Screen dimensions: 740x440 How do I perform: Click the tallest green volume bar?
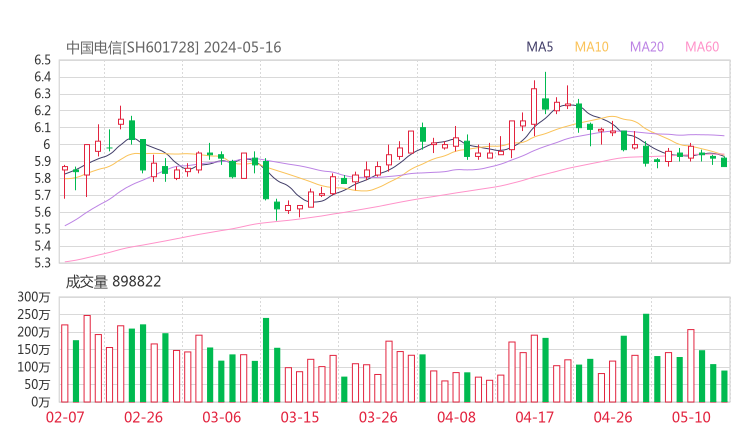(646, 358)
